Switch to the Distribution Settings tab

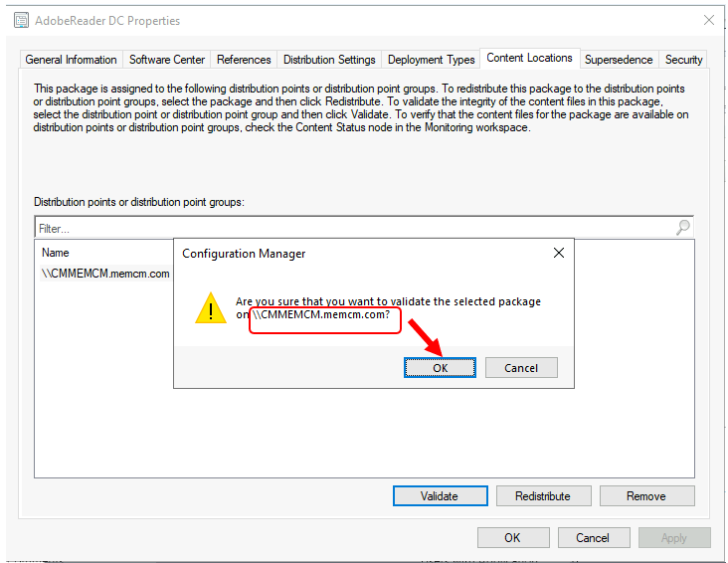(x=329, y=60)
